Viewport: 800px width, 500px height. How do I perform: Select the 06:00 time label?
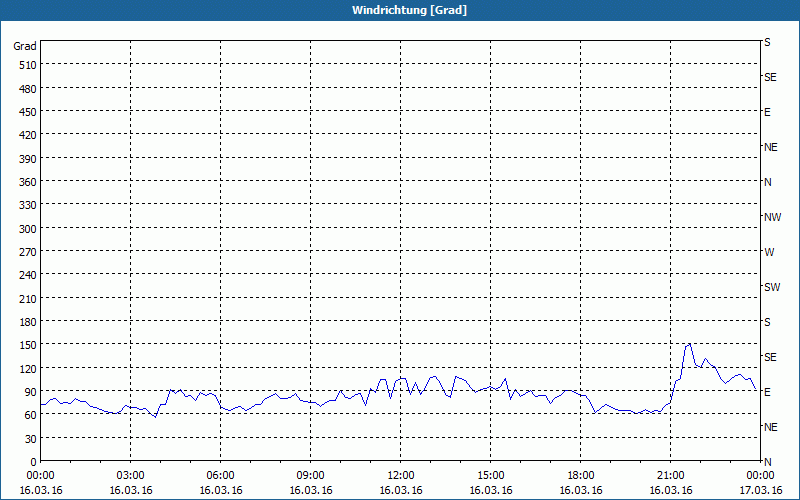point(220,476)
